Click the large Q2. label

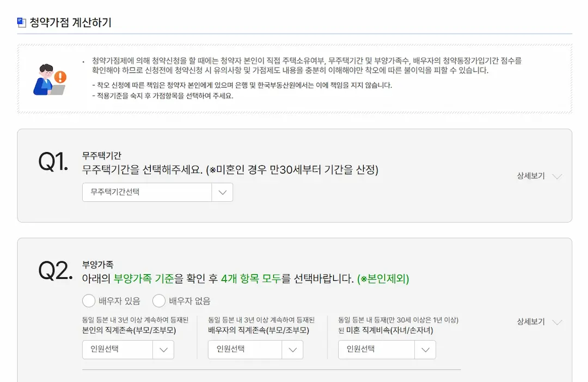click(55, 270)
